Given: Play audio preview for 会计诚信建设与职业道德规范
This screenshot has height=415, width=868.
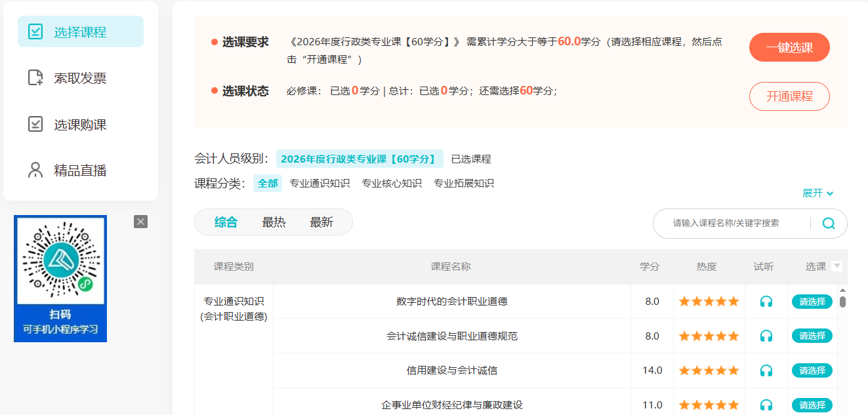Looking at the screenshot, I should [766, 336].
